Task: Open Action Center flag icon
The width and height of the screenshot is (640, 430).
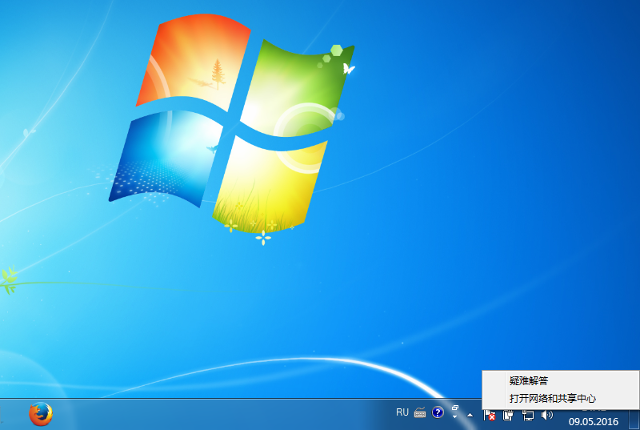Action: click(489, 415)
